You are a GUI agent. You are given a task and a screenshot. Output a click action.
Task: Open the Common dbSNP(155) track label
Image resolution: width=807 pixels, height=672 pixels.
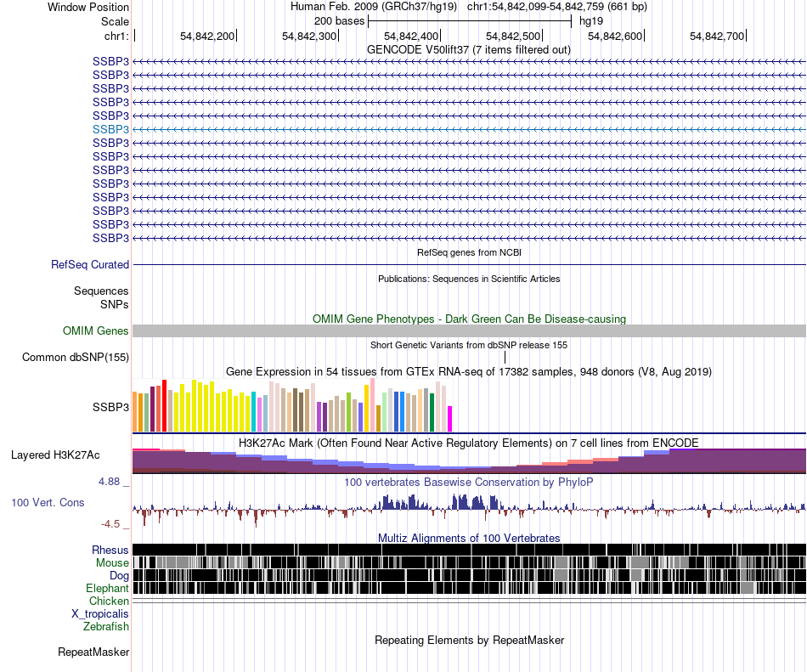point(76,357)
